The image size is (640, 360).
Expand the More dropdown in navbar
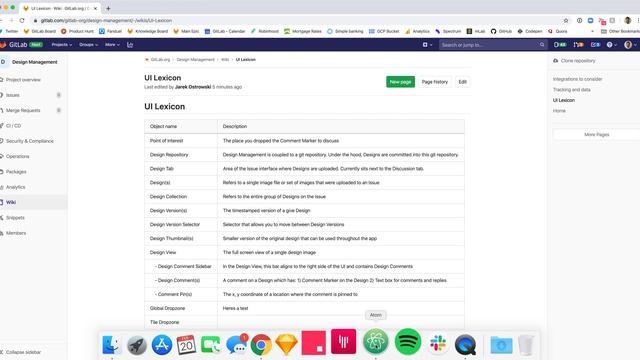[x=112, y=44]
